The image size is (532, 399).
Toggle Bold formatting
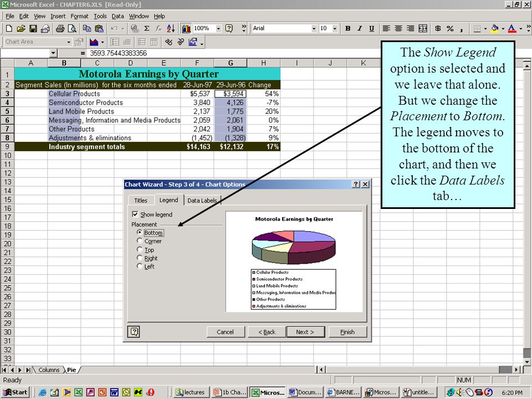(x=348, y=29)
